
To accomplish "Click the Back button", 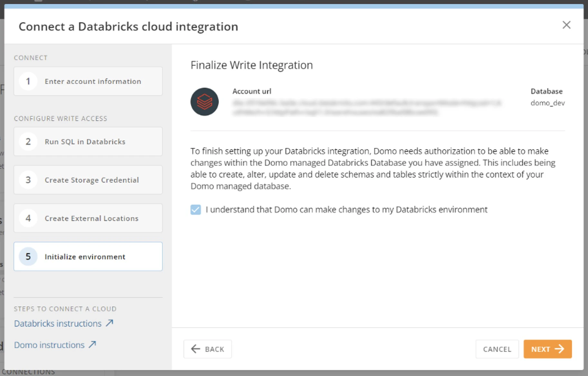I will click(208, 349).
